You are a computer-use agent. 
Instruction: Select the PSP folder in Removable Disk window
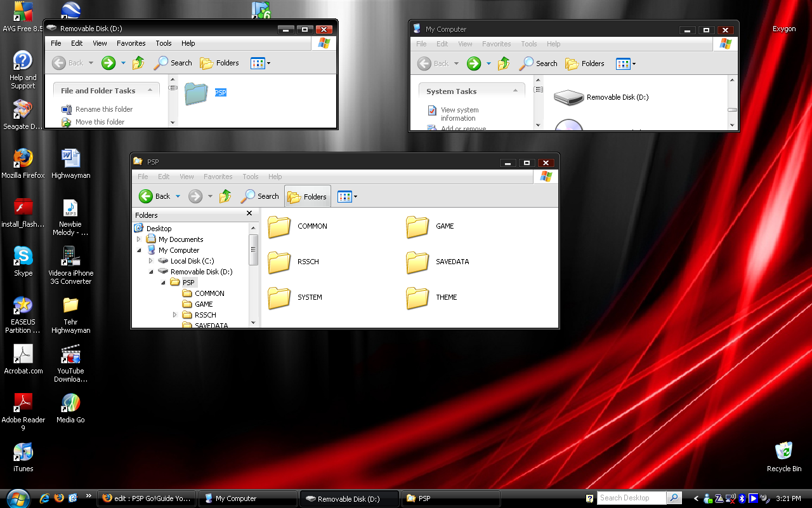(x=206, y=93)
